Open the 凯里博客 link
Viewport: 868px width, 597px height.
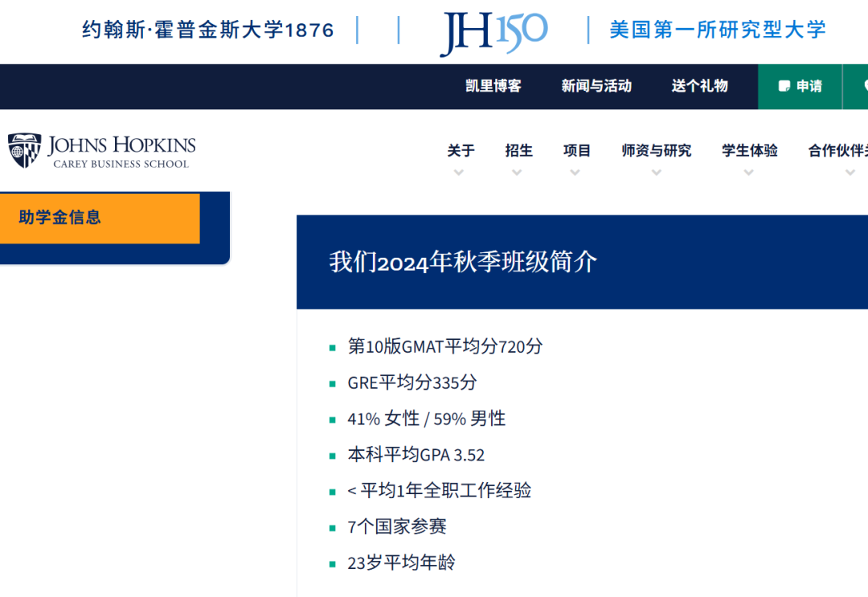coord(493,86)
